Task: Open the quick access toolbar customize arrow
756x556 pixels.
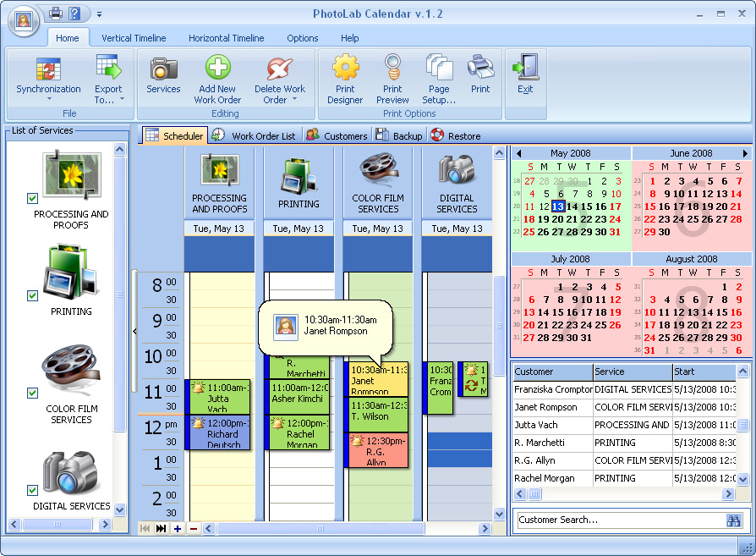Action: coord(99,14)
